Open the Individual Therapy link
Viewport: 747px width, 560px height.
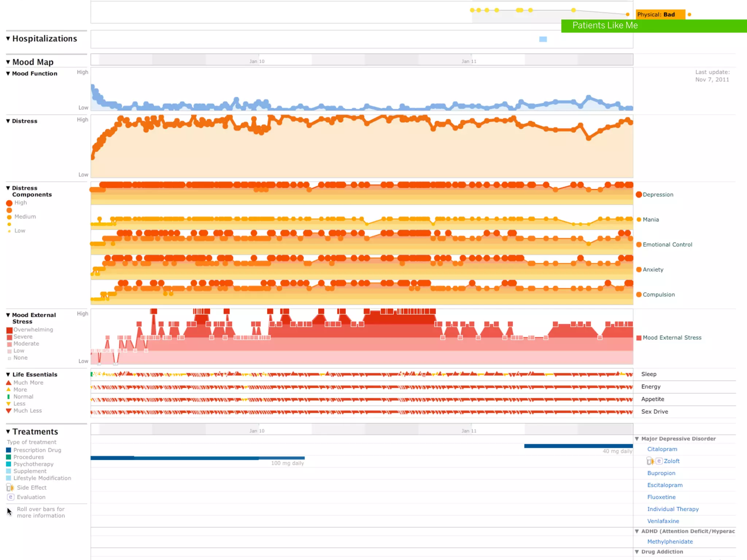point(673,509)
